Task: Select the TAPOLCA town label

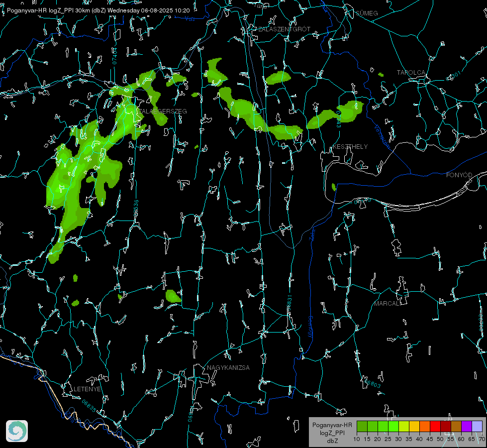Action: click(411, 73)
